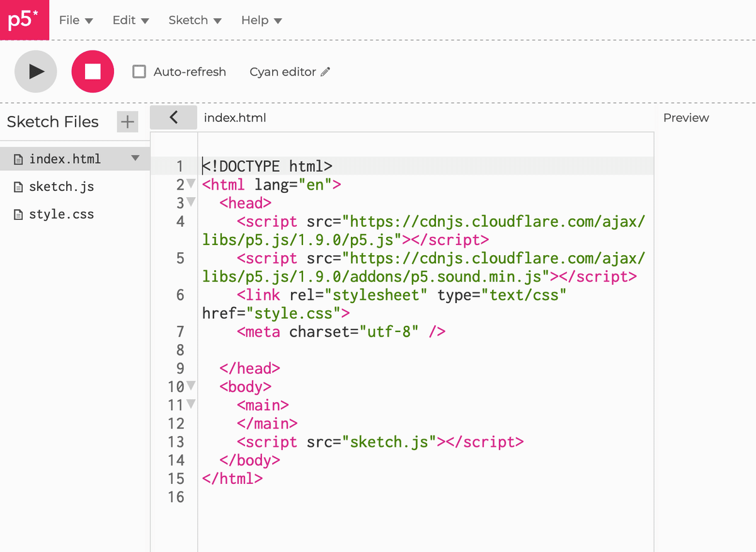This screenshot has width=756, height=552.
Task: Open the Edit menu
Action: click(130, 20)
